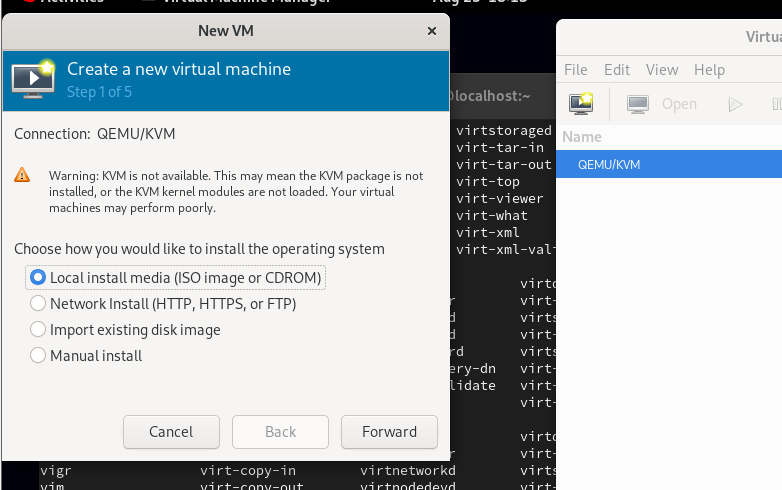
Task: Click 'virt-copy-in' in the terminal
Action: 248,470
